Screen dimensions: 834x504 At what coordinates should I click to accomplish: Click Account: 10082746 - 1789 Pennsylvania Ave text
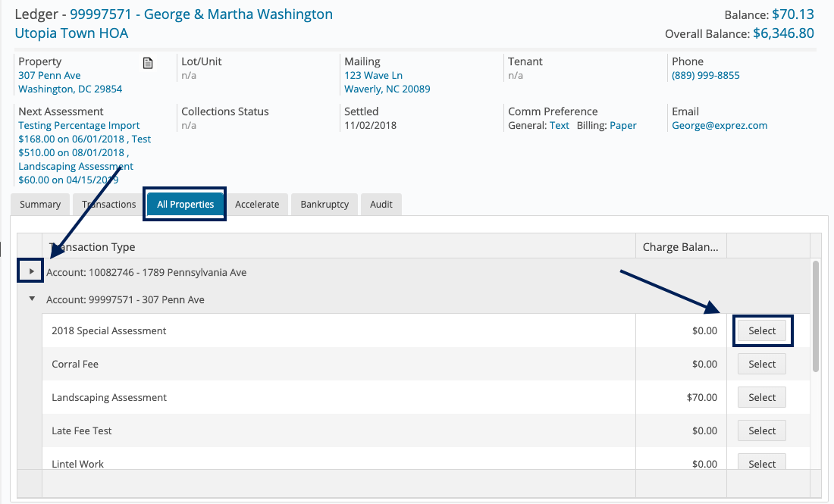[146, 272]
